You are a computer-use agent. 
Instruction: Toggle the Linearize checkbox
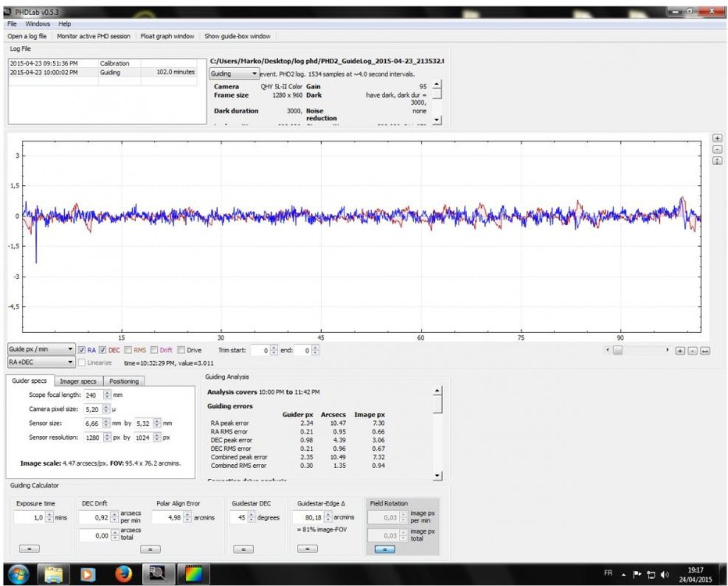tap(82, 363)
